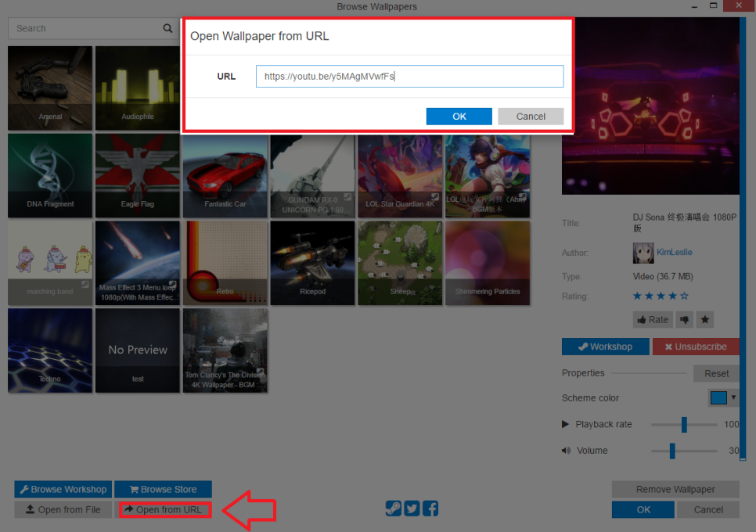Viewport: 756px width, 532px height.
Task: Click the KimLeslie author avatar
Action: coord(643,253)
